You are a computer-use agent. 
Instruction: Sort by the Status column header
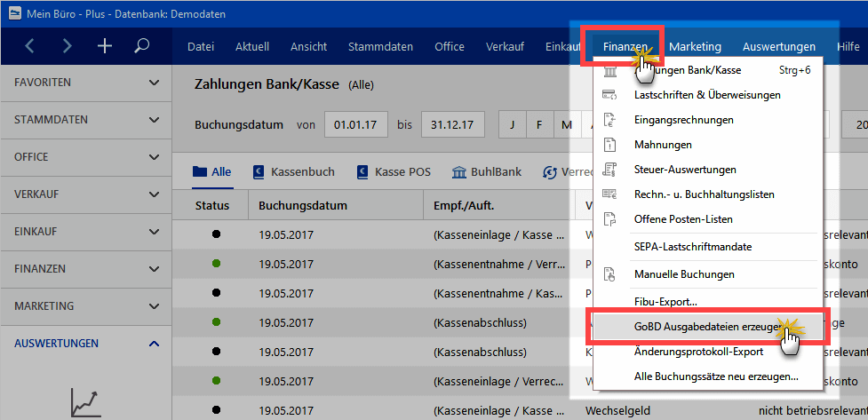(x=212, y=205)
